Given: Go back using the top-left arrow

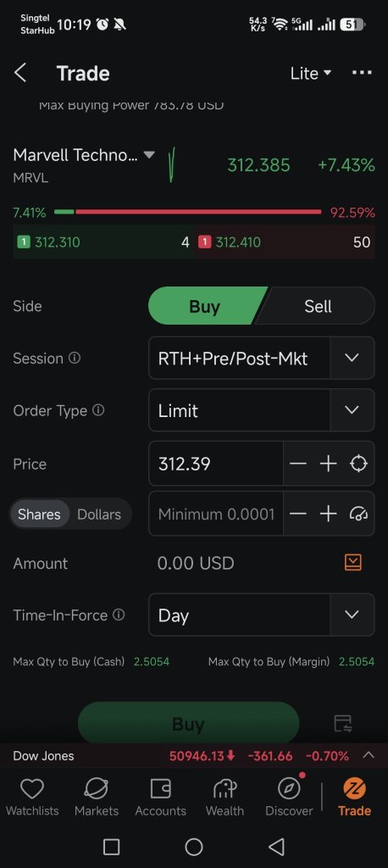Looking at the screenshot, I should [20, 73].
